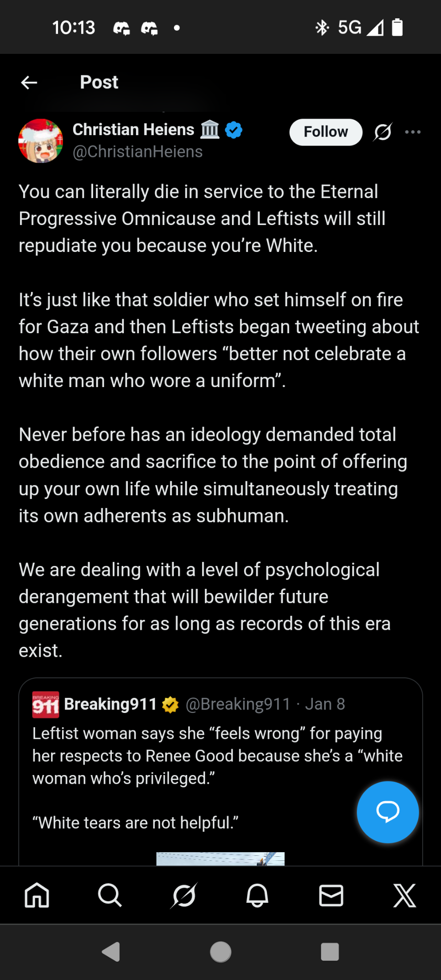This screenshot has height=980, width=441.
Task: Open Christian Heiens profile picture
Action: coord(41,141)
